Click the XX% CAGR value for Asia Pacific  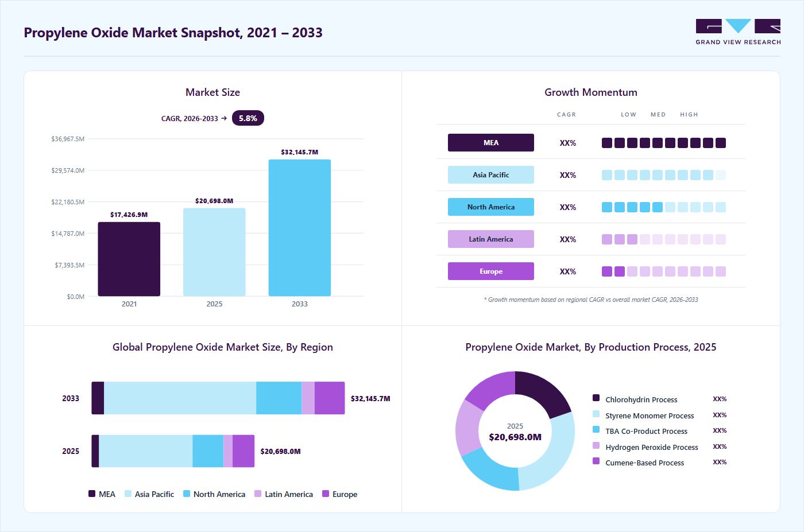point(568,175)
